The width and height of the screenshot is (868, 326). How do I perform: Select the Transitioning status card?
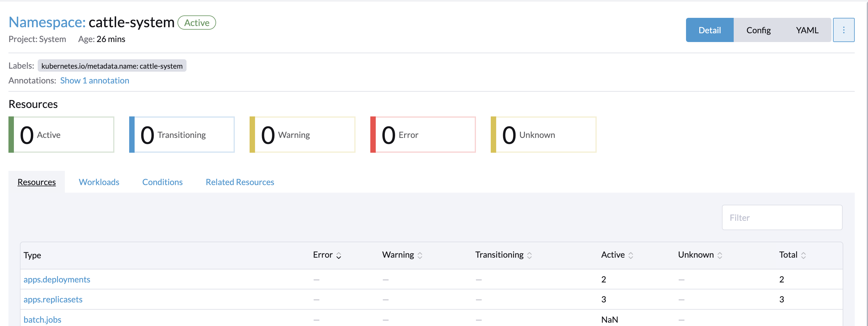point(181,134)
